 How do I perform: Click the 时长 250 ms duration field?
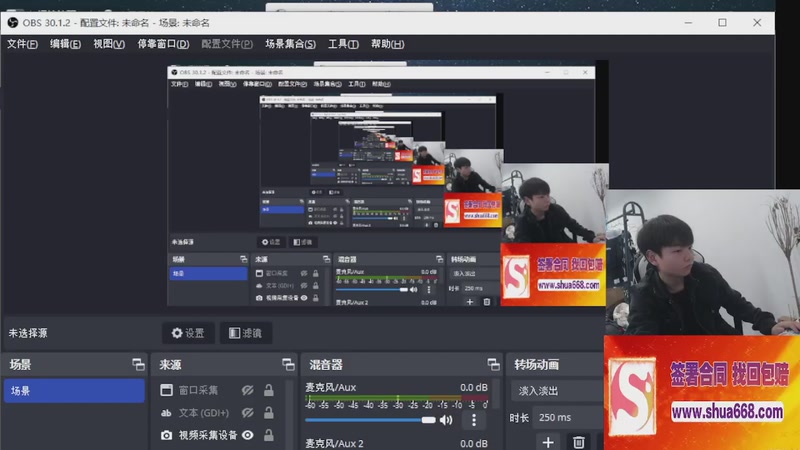click(568, 417)
